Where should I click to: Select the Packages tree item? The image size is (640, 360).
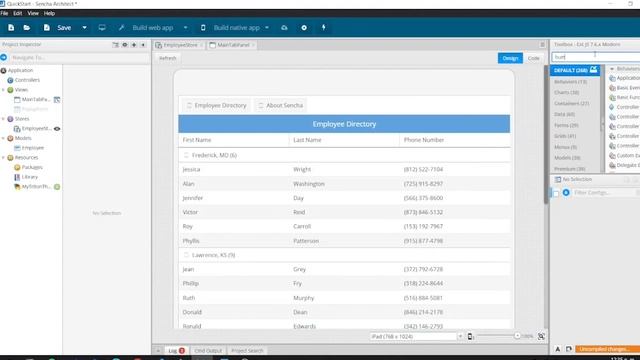[x=32, y=167]
